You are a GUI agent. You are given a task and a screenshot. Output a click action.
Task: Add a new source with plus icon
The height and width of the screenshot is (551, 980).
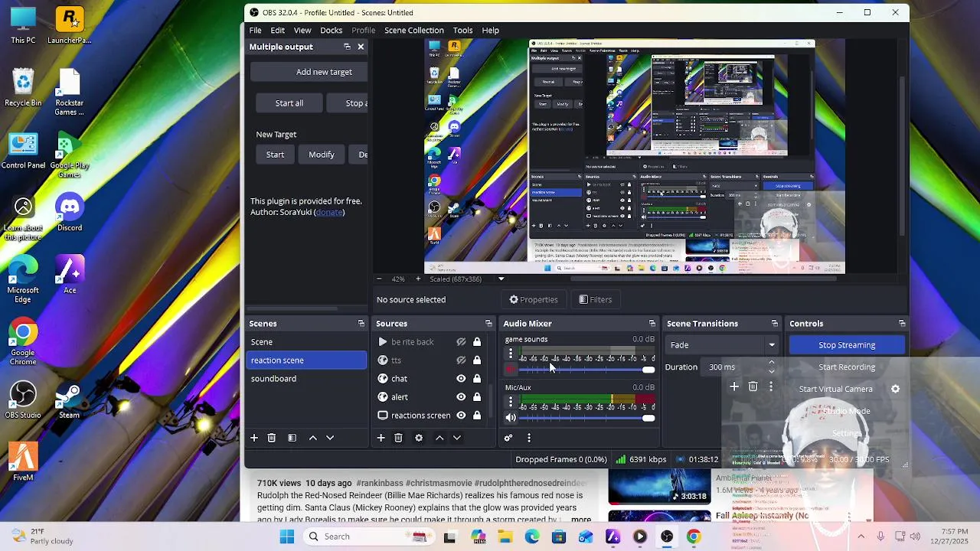tap(381, 438)
